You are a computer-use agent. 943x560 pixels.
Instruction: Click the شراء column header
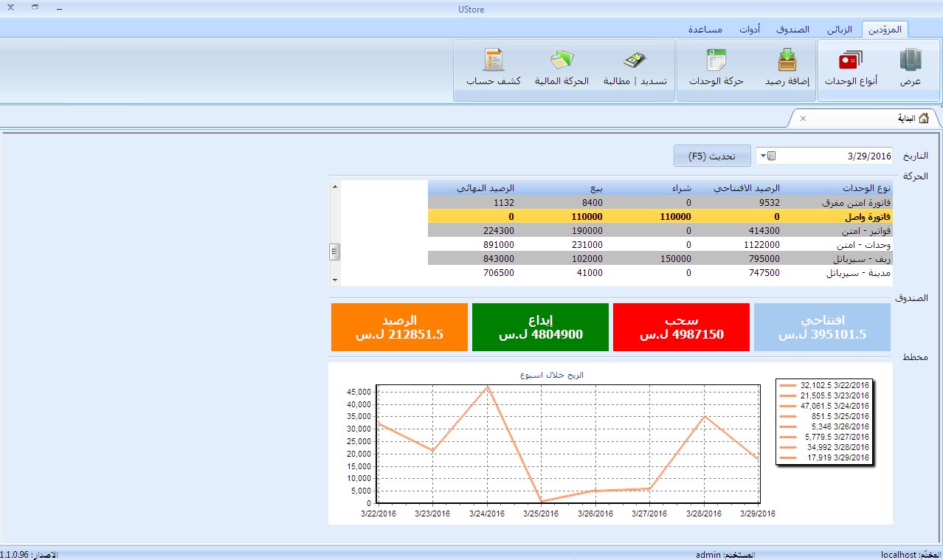[648, 188]
